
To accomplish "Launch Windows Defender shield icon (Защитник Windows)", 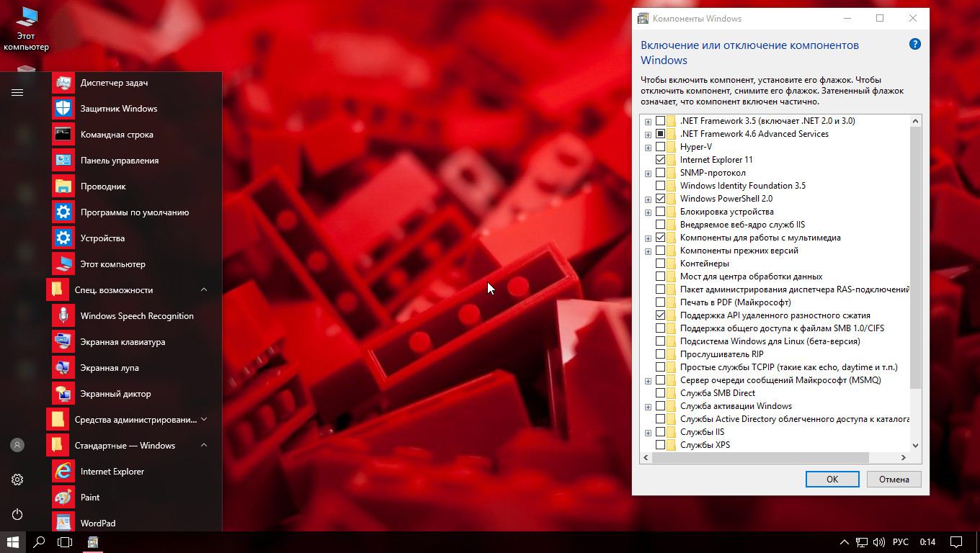I will click(63, 109).
